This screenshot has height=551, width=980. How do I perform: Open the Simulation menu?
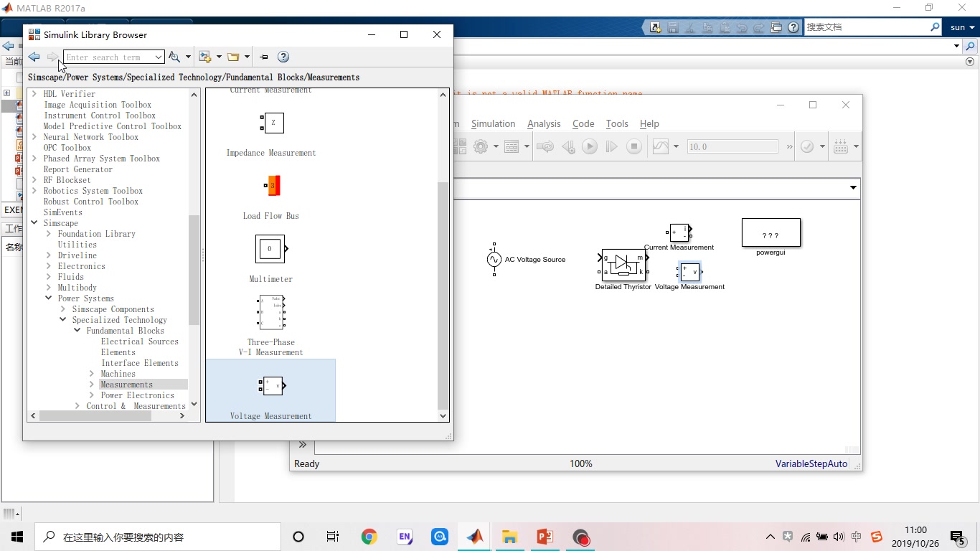tap(493, 123)
